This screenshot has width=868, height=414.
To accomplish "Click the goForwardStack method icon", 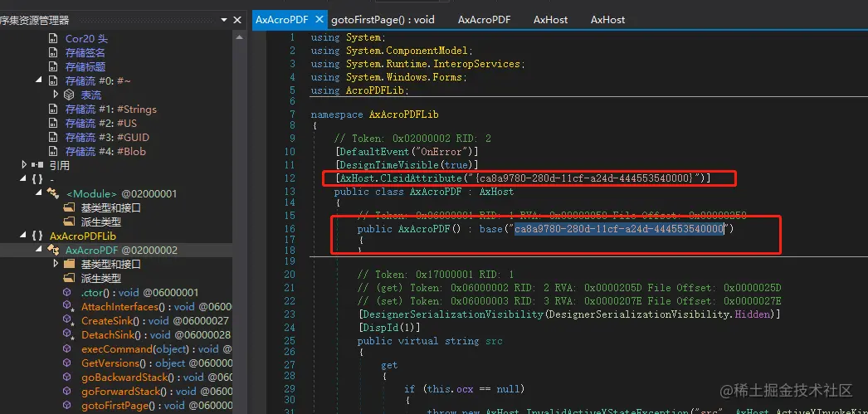I will 67,392.
